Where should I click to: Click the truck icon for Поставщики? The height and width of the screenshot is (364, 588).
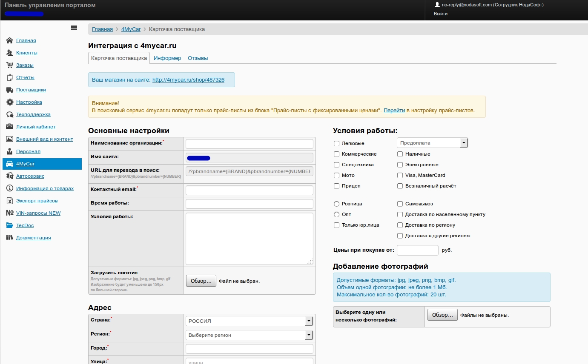pos(9,90)
